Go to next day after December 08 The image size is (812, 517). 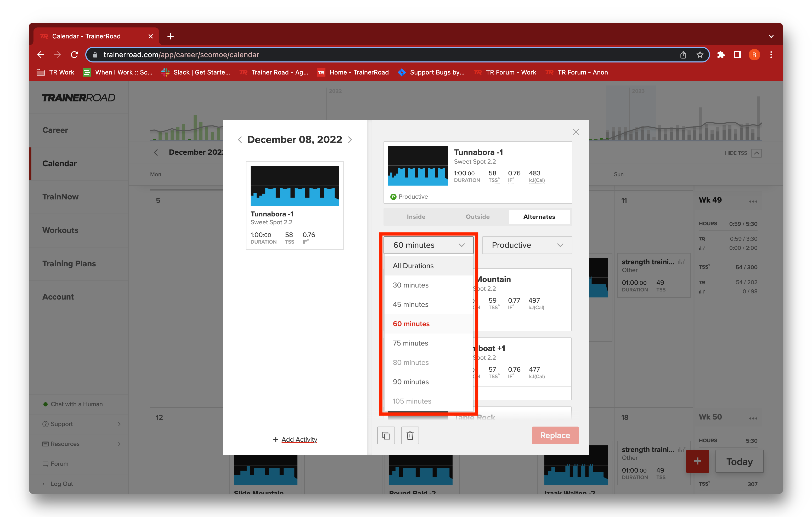[350, 140]
